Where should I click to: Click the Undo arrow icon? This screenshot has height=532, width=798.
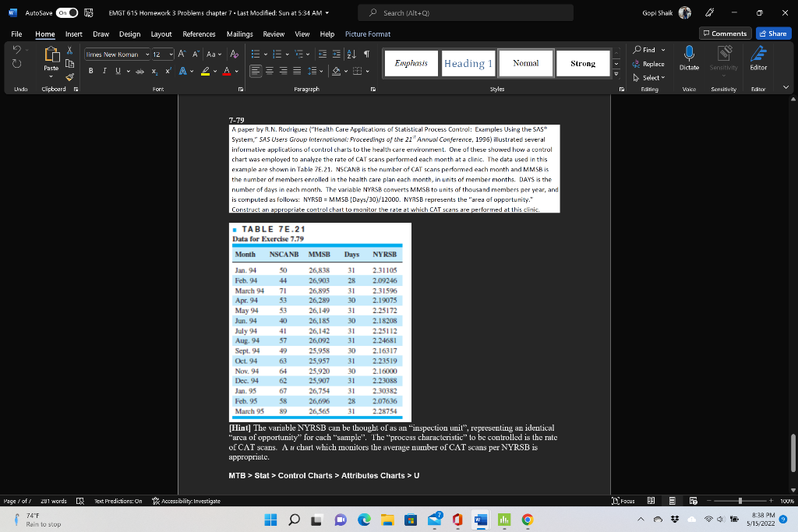16,50
